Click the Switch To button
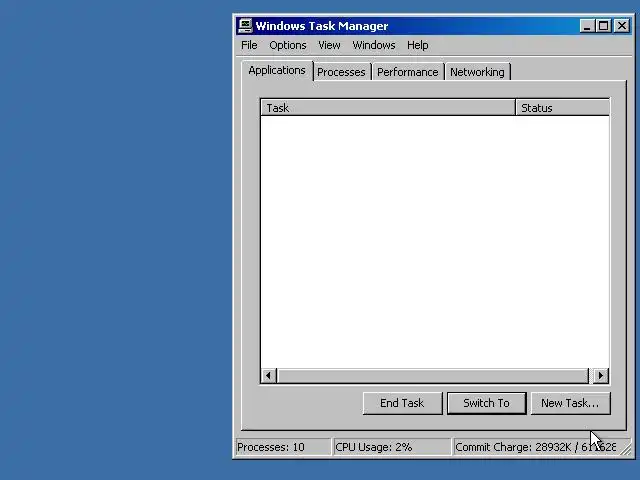The width and height of the screenshot is (640, 480). [x=487, y=403]
